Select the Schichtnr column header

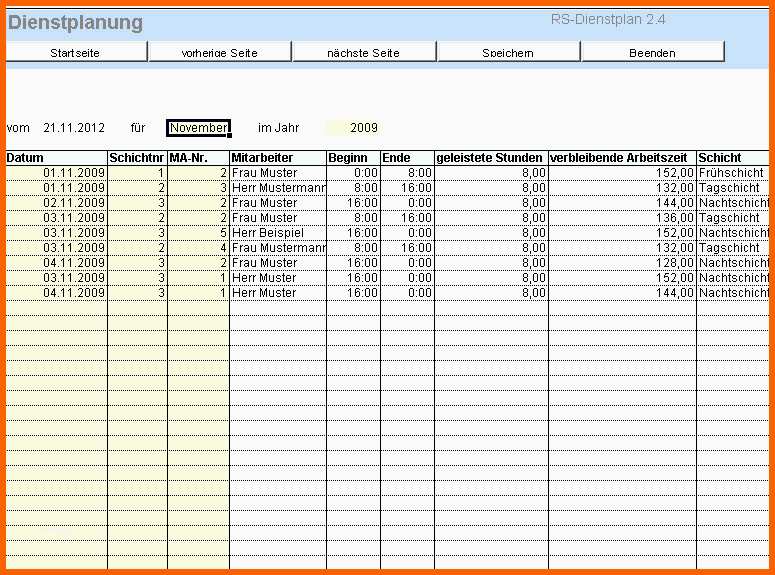click(137, 158)
